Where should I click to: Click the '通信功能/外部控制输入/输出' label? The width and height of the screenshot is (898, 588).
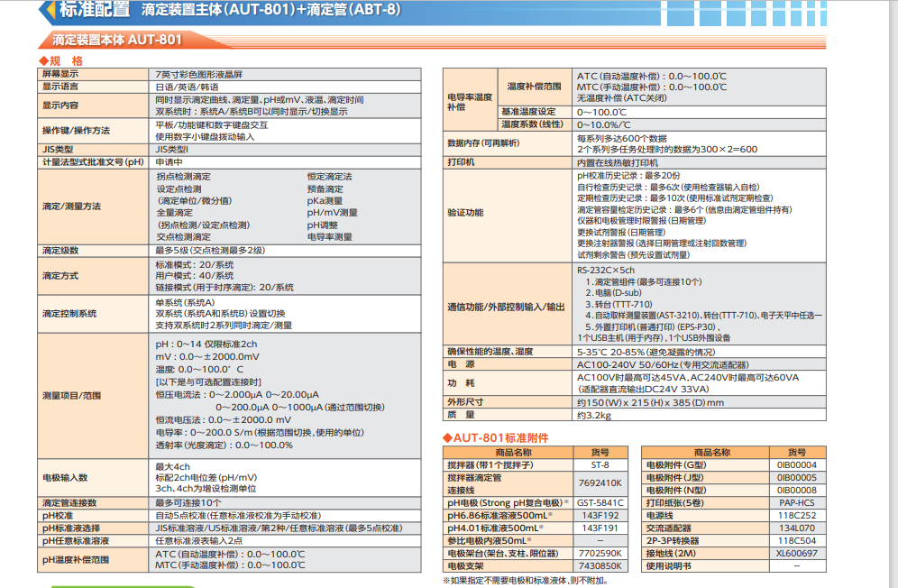[x=506, y=307]
